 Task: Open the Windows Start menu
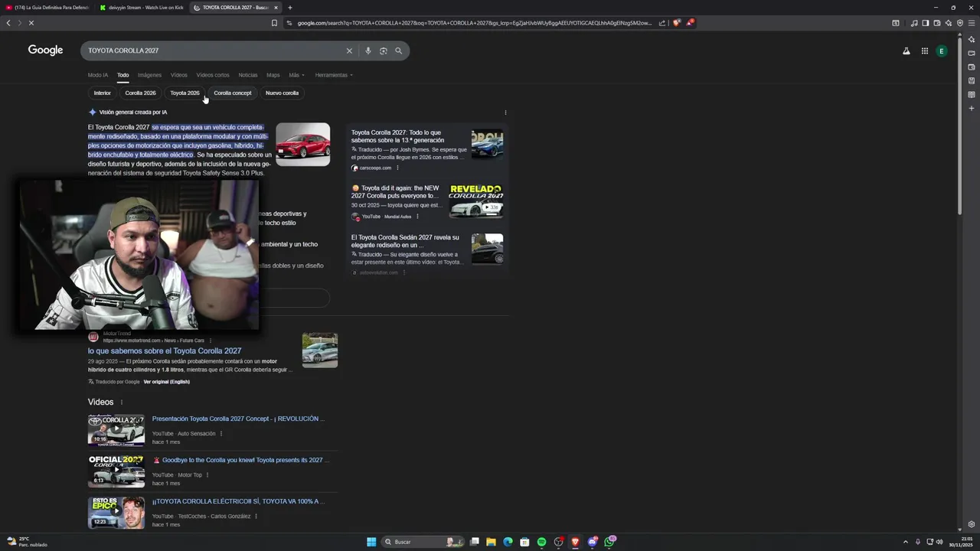pos(371,542)
